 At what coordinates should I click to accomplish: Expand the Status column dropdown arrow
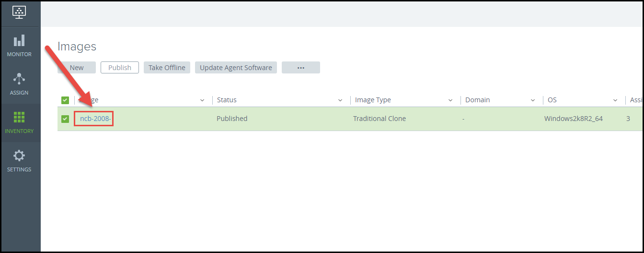(x=340, y=100)
